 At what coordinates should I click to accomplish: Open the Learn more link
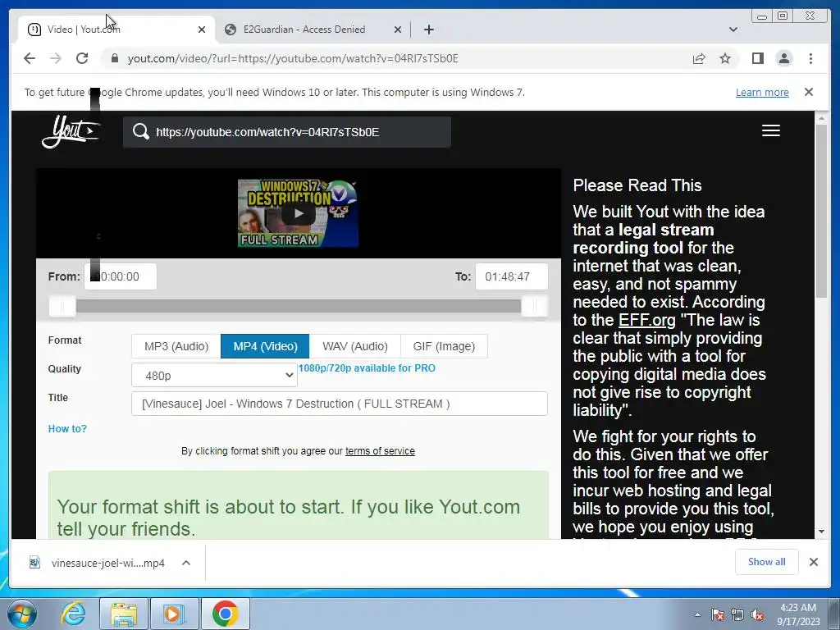[x=762, y=92]
